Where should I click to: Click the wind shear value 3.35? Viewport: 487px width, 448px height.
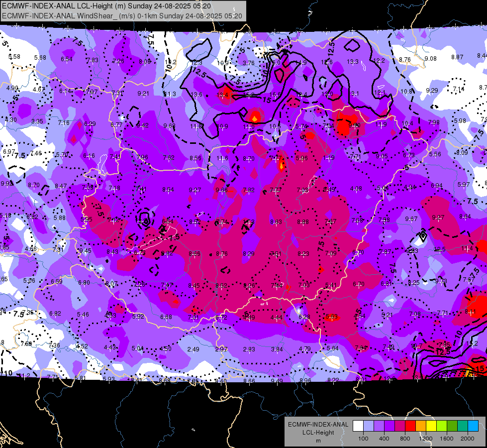click(x=37, y=121)
